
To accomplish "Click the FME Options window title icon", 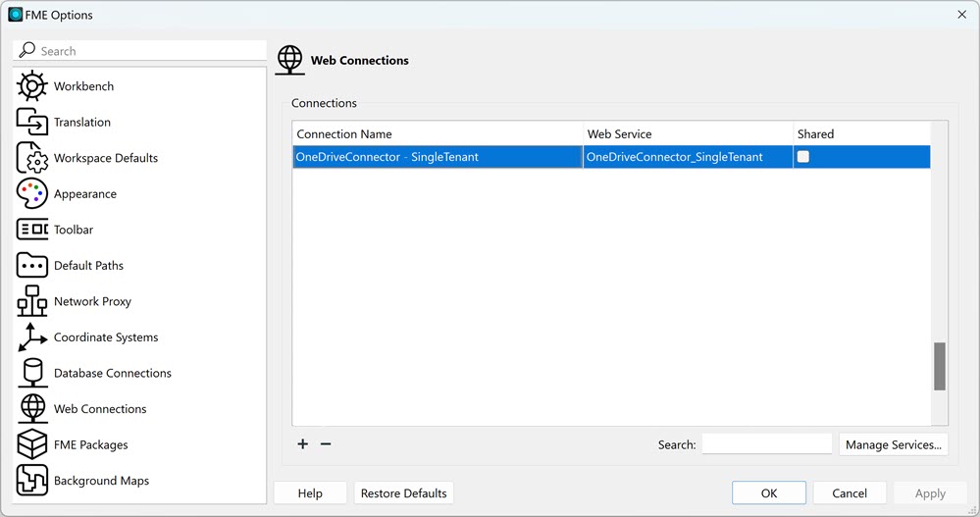I will [15, 15].
